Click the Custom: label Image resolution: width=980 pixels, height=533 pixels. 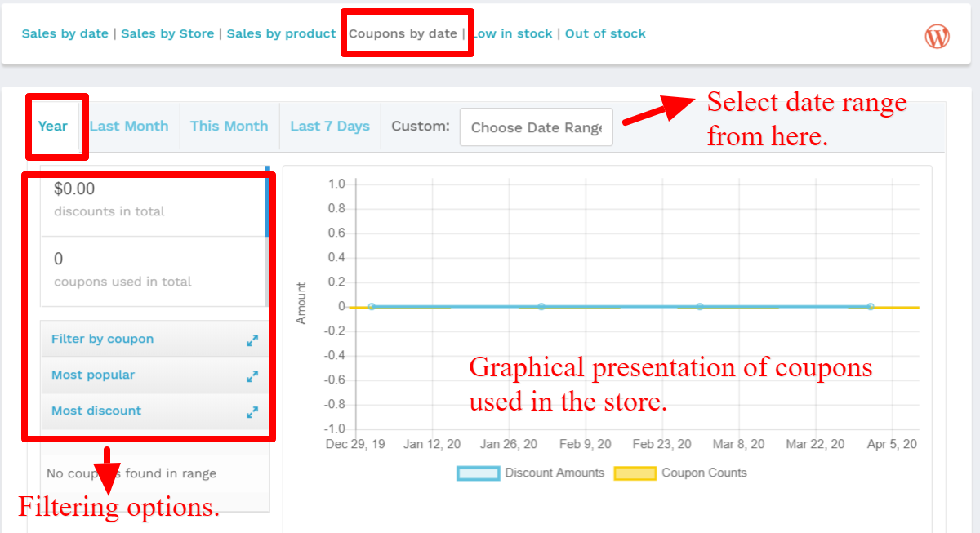pyautogui.click(x=421, y=126)
